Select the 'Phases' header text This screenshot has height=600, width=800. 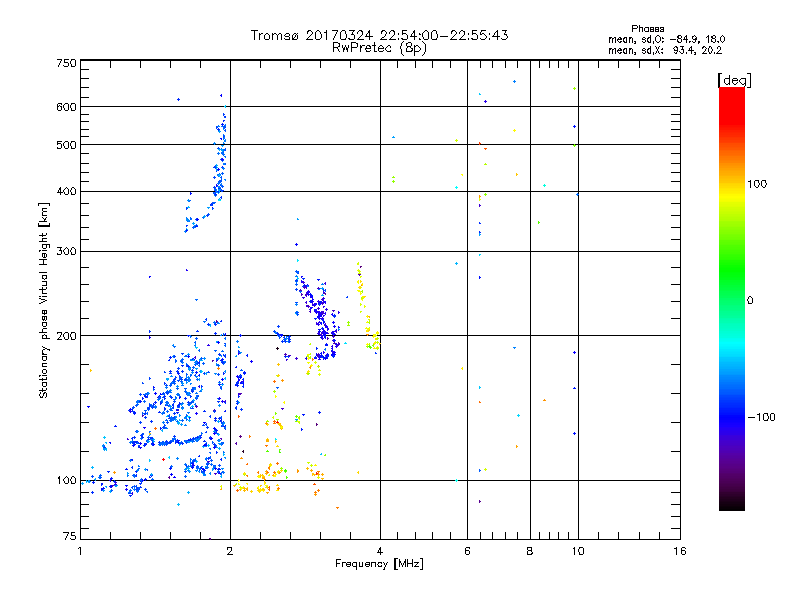coord(647,29)
